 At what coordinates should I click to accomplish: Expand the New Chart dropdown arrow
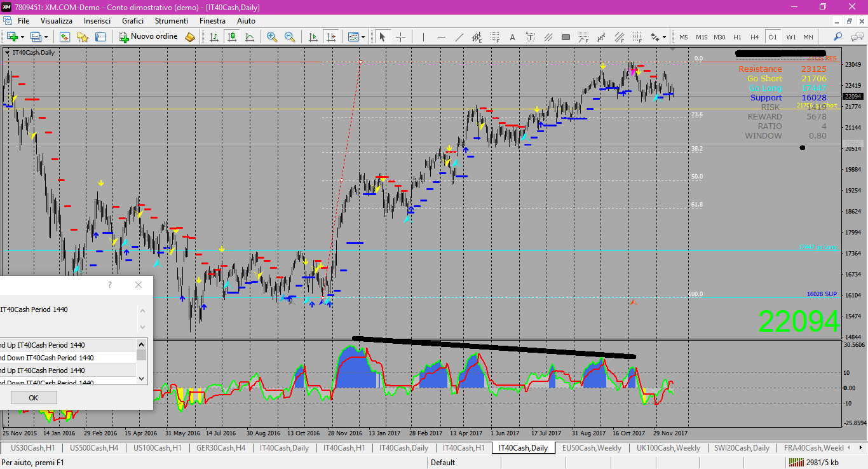pos(22,37)
